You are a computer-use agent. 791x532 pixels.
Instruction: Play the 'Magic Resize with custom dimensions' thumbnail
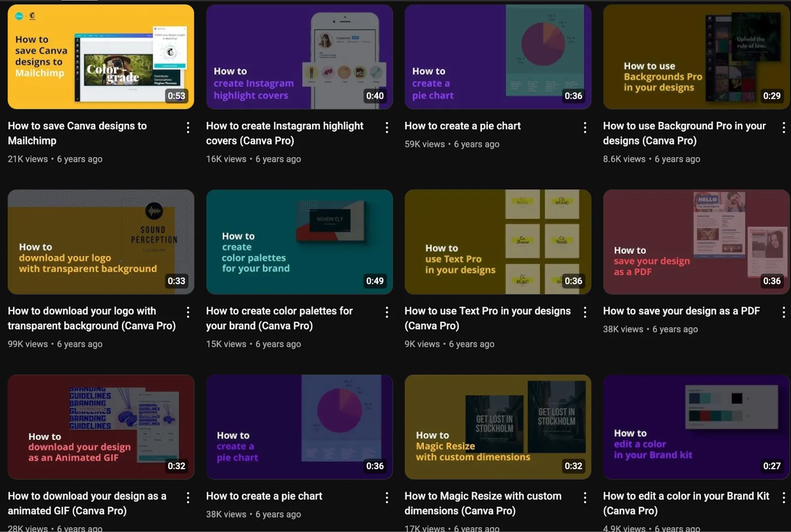tap(498, 427)
